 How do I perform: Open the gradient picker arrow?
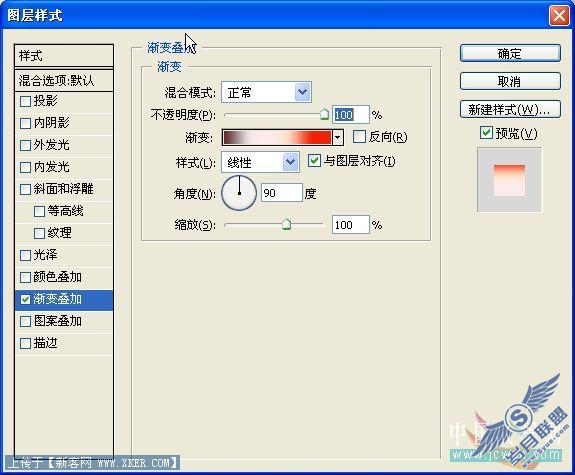click(337, 138)
